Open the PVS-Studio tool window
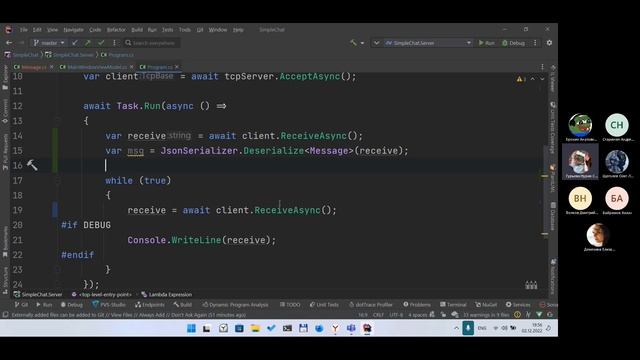This screenshot has width=640, height=360. click(109, 304)
